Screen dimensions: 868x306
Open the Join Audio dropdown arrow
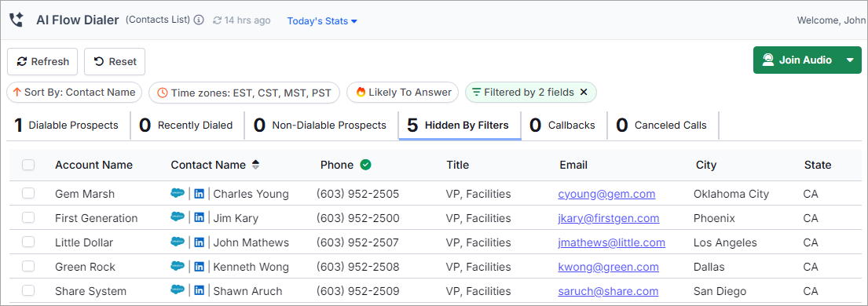click(850, 60)
